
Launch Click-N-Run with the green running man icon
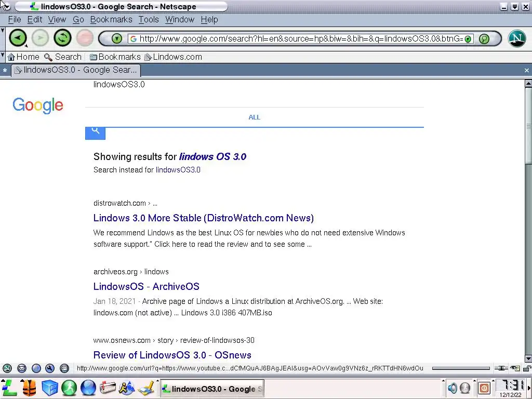point(69,388)
